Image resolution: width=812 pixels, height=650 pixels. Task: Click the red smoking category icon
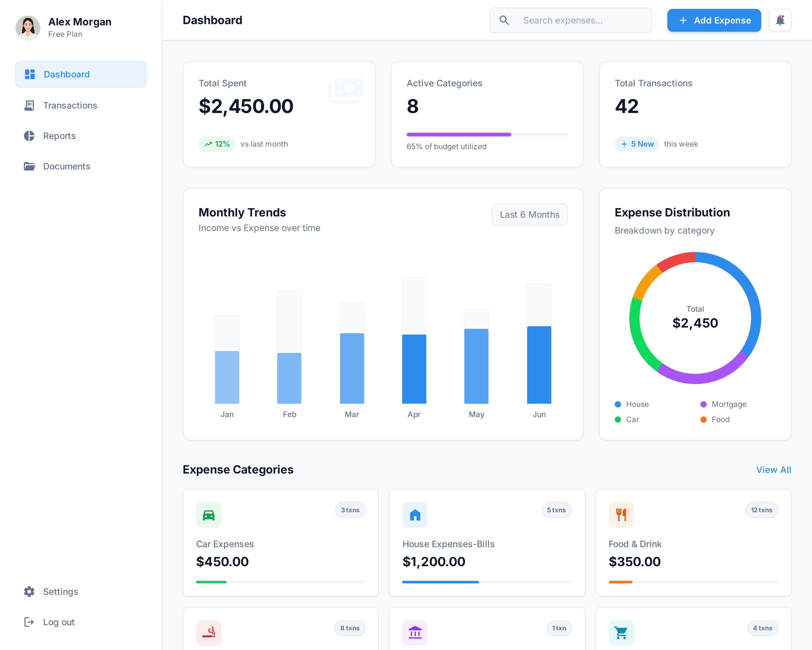tap(209, 632)
